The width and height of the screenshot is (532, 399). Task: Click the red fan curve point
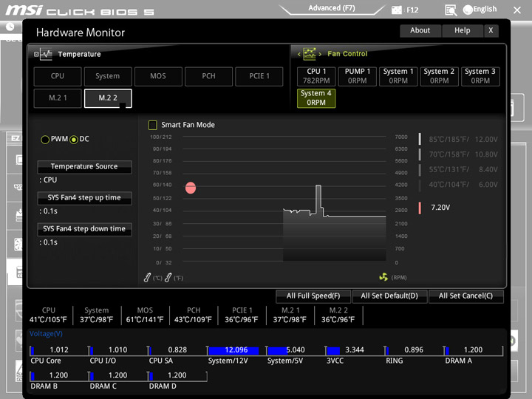click(191, 188)
